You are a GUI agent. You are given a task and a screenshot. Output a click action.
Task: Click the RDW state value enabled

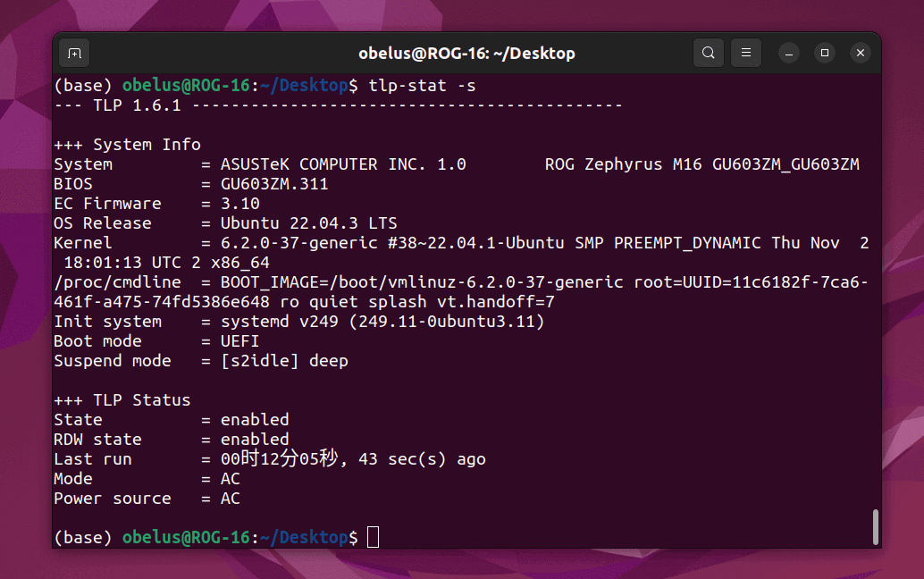pyautogui.click(x=255, y=440)
